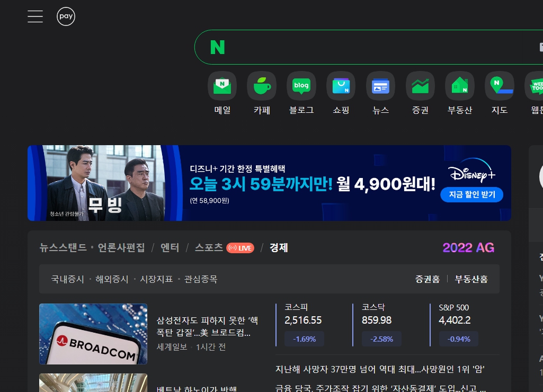
Task: Click the 지금 할인 받기 button
Action: pos(471,194)
